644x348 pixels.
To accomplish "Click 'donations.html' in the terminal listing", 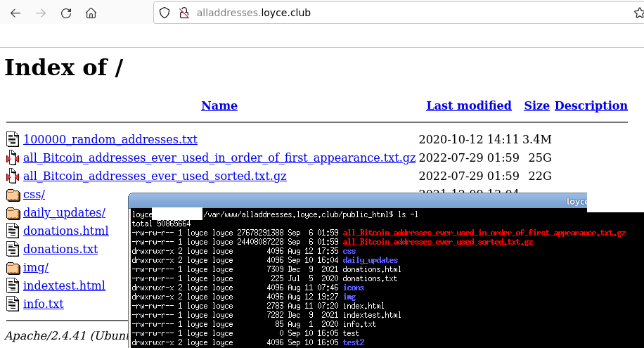I will (372, 269).
